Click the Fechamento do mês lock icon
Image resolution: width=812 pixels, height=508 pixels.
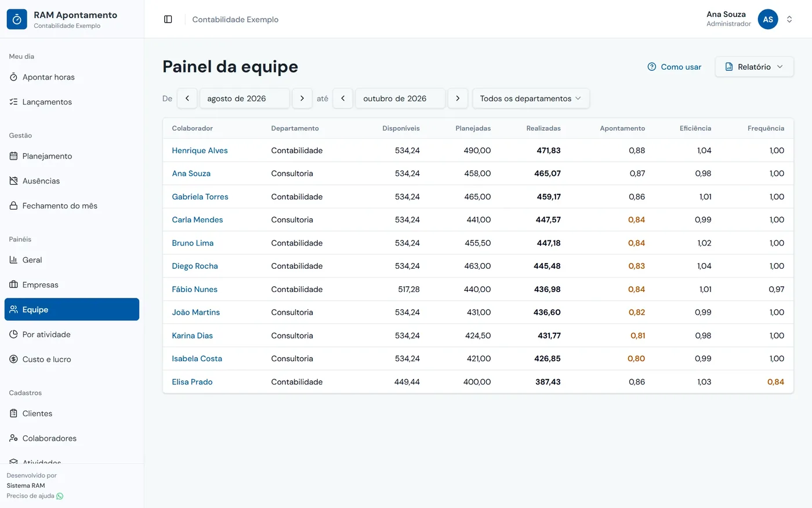(13, 206)
